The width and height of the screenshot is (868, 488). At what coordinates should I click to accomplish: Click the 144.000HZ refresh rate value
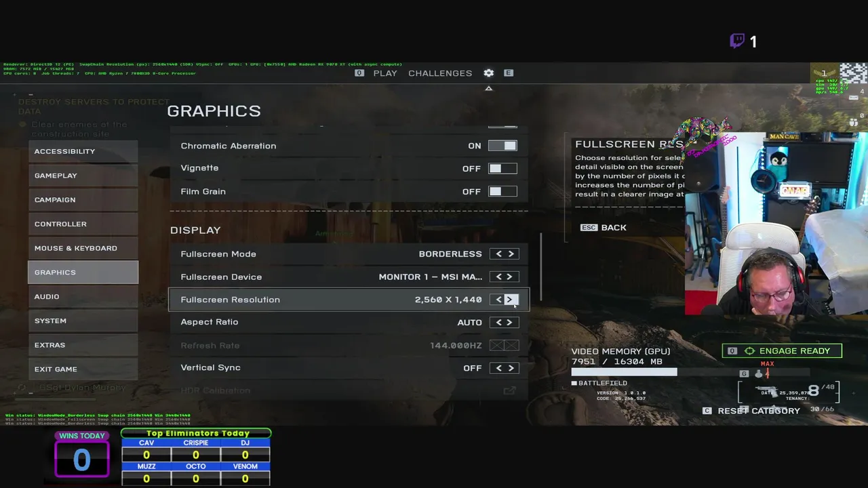[x=456, y=346]
